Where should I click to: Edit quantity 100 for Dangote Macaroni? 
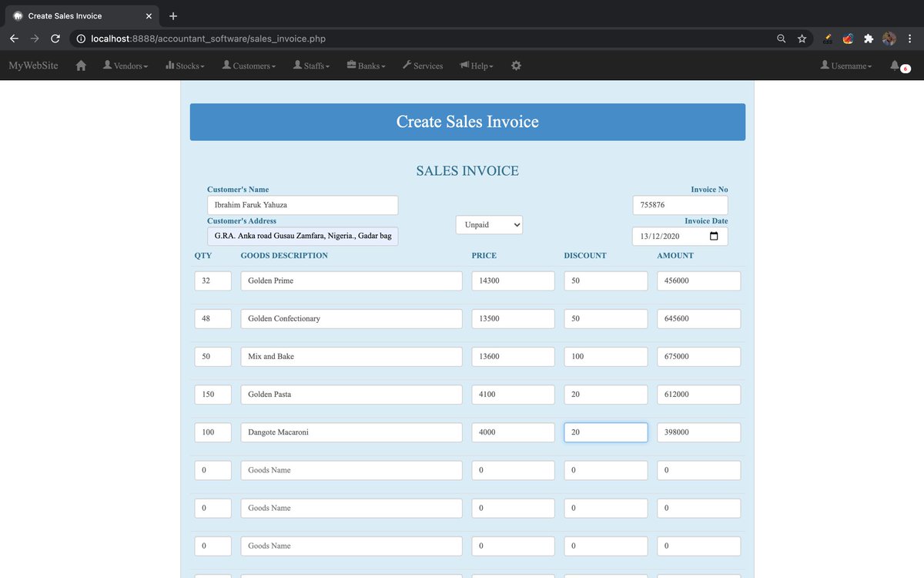click(213, 432)
